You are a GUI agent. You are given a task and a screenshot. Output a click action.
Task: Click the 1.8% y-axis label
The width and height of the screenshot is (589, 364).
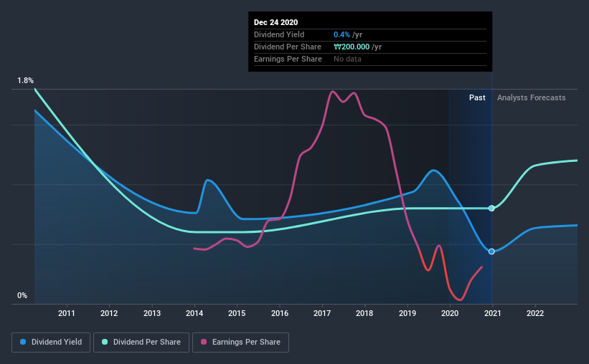click(25, 81)
